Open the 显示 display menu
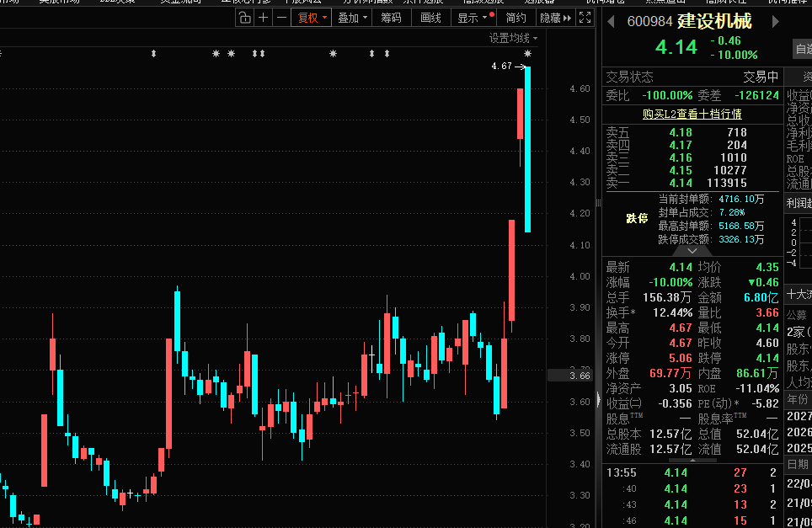812x528 pixels. (x=473, y=18)
